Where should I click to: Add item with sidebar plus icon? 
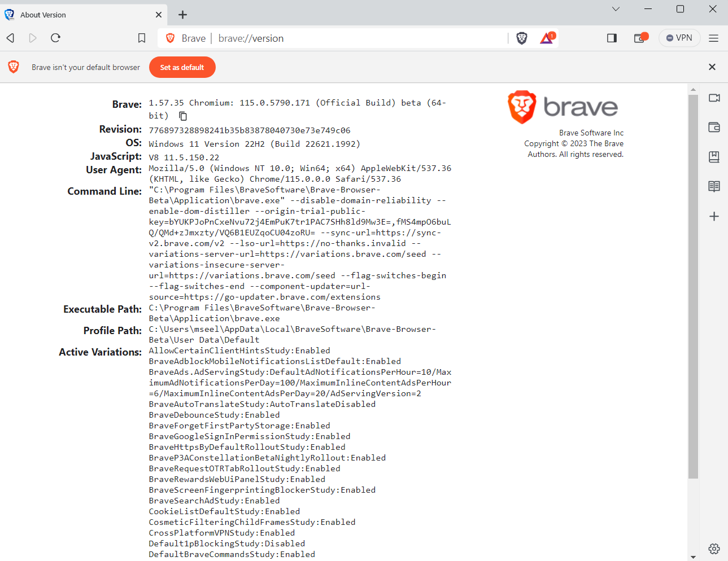[714, 216]
